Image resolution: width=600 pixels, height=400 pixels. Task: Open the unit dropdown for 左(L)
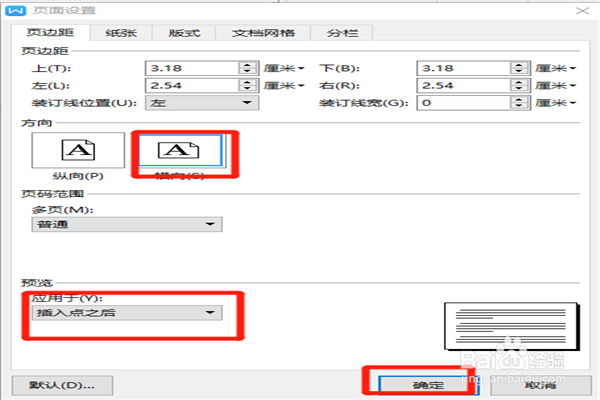tap(284, 85)
